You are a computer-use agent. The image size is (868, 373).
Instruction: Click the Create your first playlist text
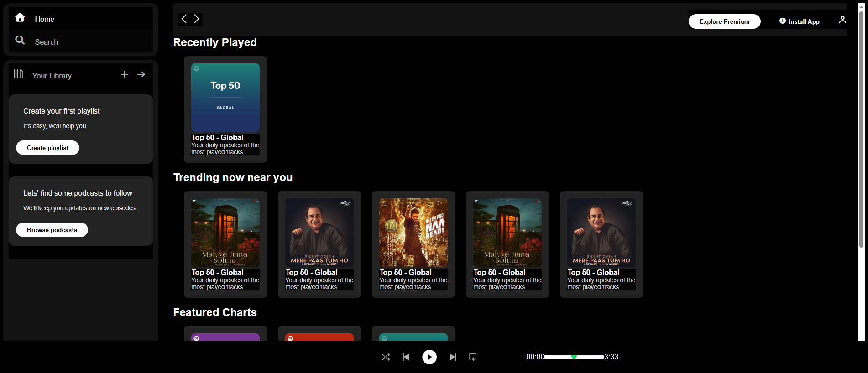pos(62,111)
